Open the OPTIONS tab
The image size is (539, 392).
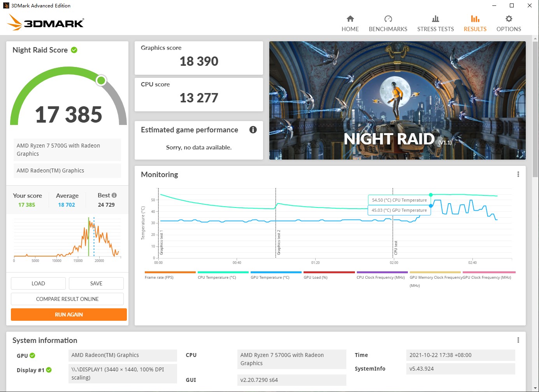[x=509, y=24]
